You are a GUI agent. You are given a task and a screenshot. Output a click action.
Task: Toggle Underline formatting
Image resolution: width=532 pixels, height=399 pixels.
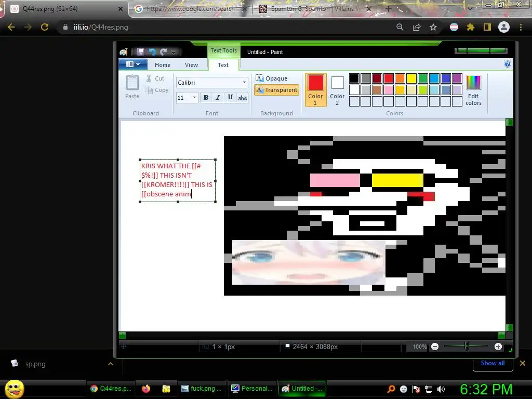230,98
